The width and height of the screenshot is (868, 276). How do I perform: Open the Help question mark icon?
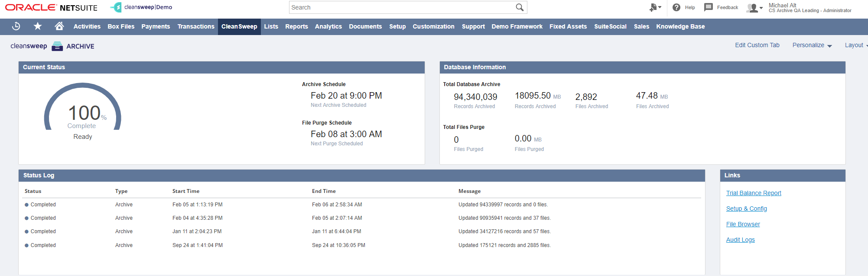pyautogui.click(x=676, y=7)
